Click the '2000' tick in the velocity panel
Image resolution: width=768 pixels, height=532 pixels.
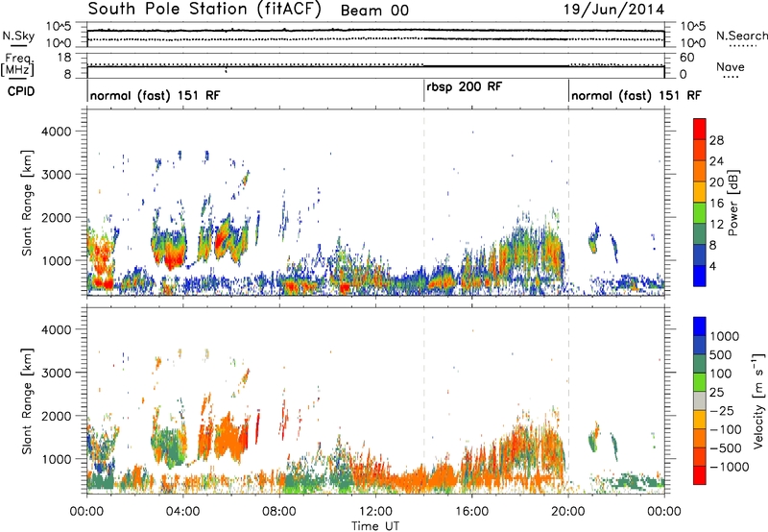coord(57,416)
